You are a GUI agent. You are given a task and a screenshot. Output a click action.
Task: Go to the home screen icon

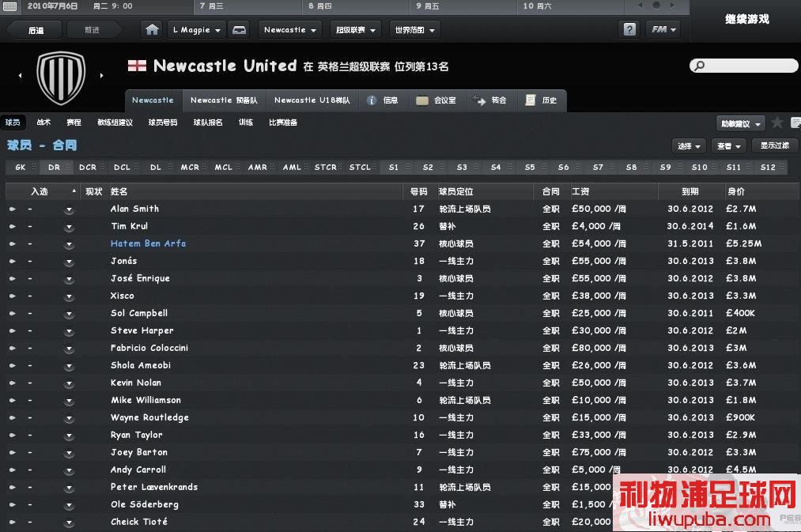coord(152,29)
